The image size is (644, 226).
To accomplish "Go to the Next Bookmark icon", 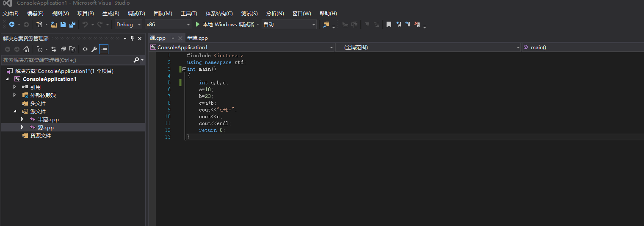I will pos(408,25).
